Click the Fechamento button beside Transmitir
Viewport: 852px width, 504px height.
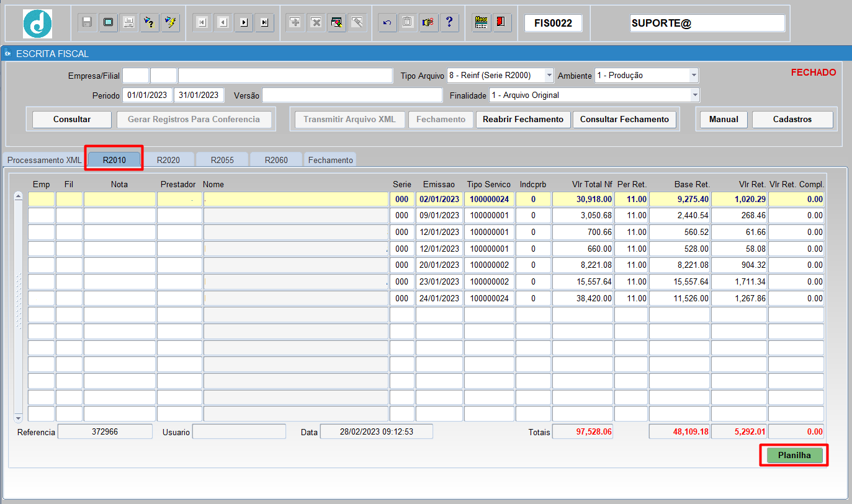pos(441,120)
